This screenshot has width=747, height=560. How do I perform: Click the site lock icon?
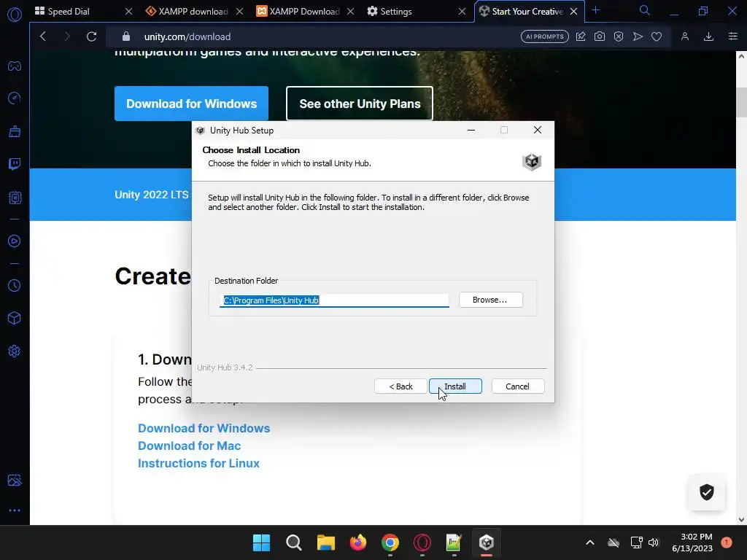[x=125, y=36]
